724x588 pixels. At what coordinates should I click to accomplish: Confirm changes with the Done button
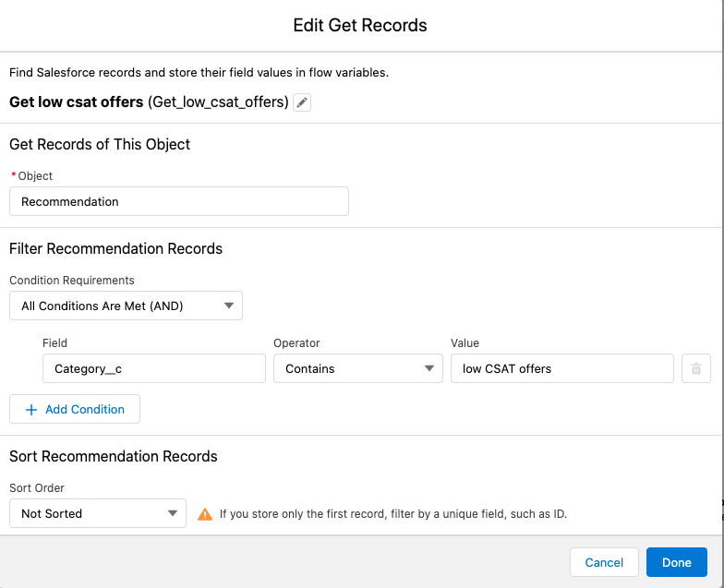677,562
